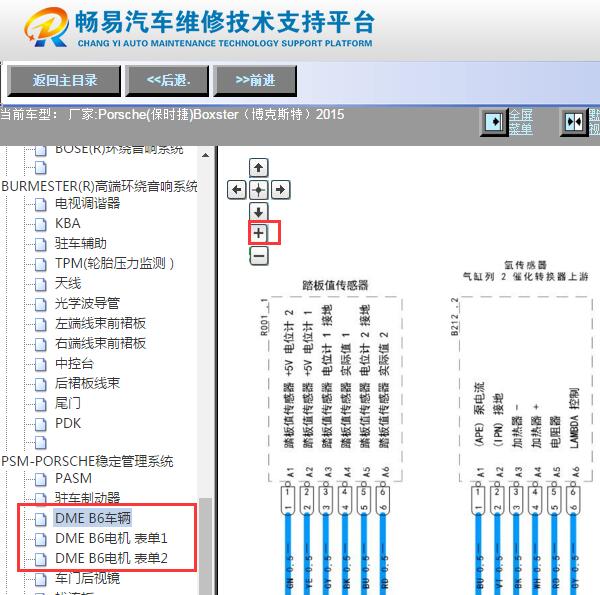Image resolution: width=600 pixels, height=595 pixels.
Task: Click document icon beside 光学波导管
Action: click(41, 304)
